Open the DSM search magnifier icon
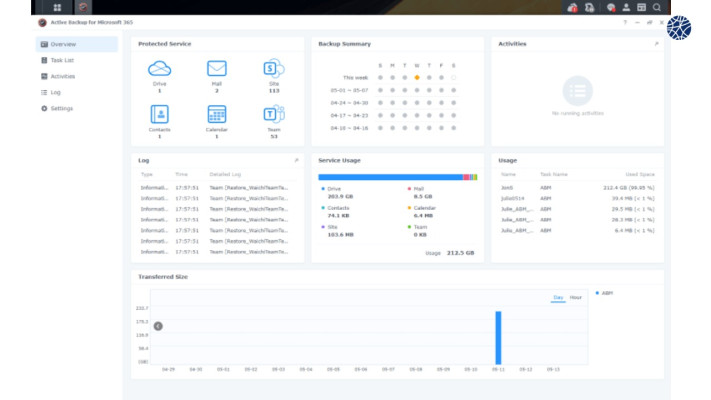 pyautogui.click(x=657, y=7)
